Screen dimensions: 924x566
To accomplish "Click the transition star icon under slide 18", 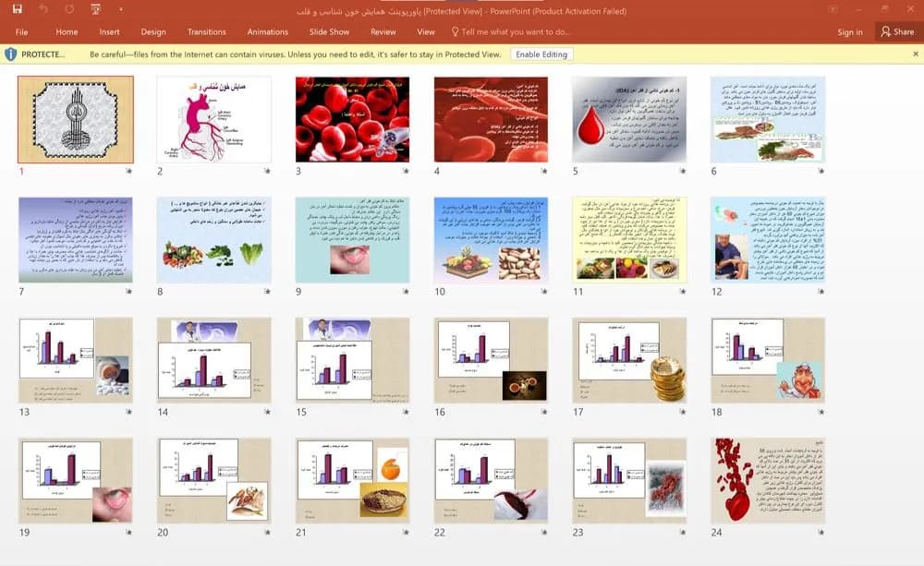I will 821,412.
